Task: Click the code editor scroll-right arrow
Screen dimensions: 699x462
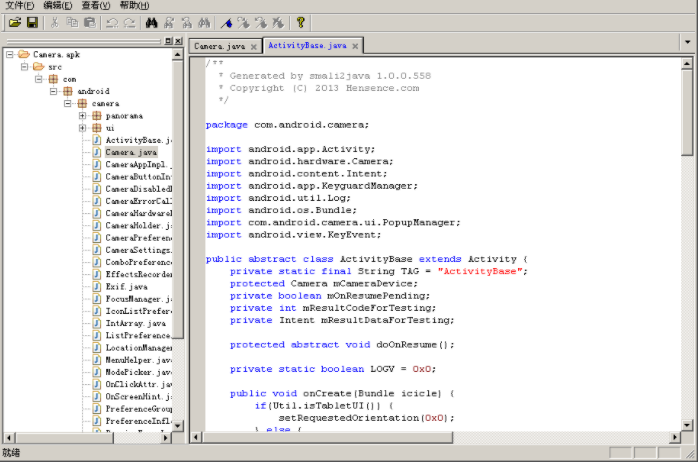Action: click(x=675, y=437)
